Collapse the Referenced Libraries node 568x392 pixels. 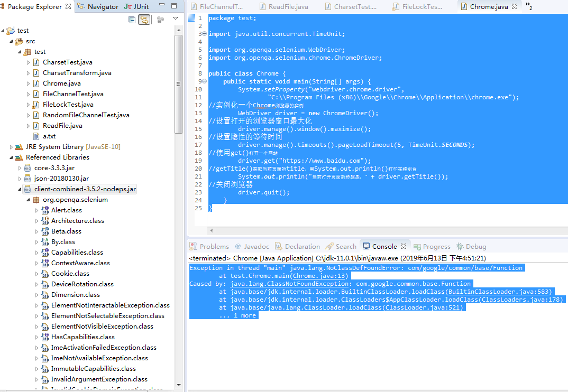click(11, 157)
